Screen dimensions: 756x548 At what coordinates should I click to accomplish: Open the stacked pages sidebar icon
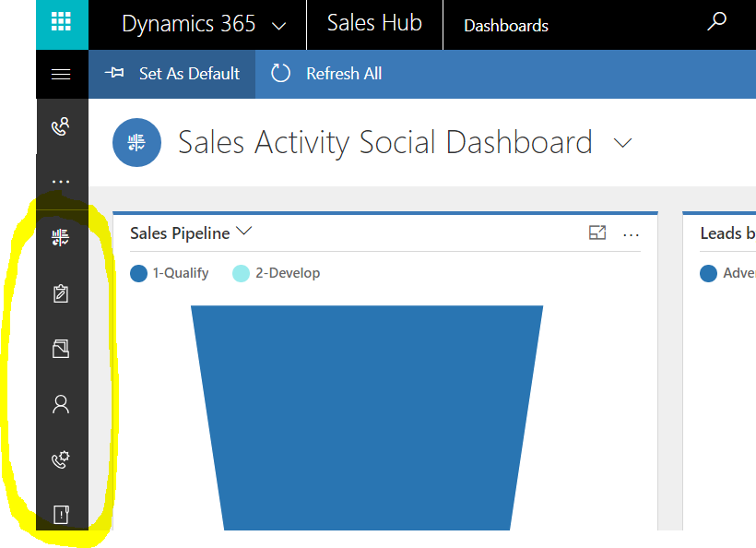pos(61,349)
